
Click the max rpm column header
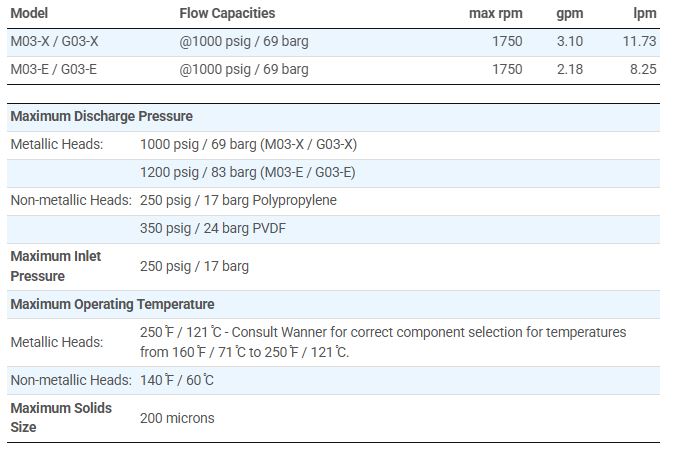point(495,13)
